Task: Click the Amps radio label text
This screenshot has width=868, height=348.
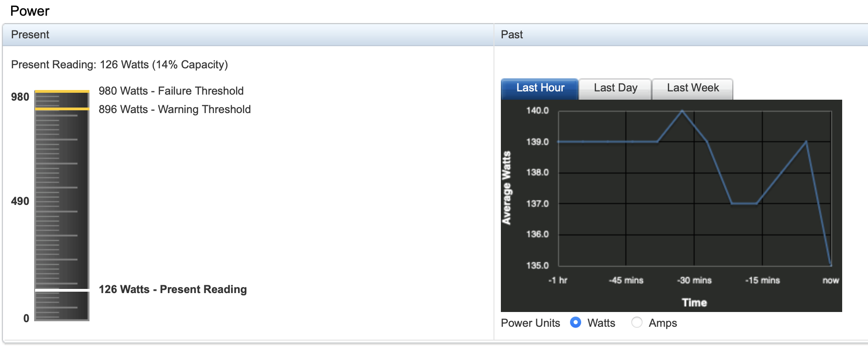Action: click(663, 323)
